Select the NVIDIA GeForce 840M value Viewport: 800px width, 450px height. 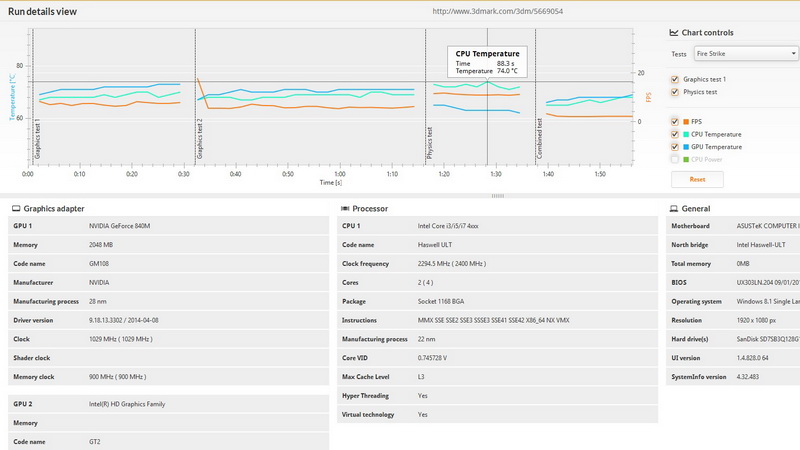pyautogui.click(x=119, y=226)
